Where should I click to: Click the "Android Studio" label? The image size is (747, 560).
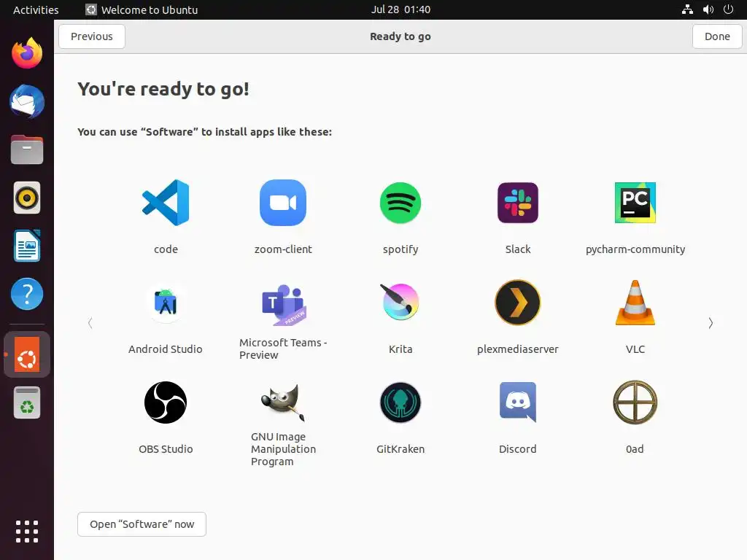pos(166,349)
